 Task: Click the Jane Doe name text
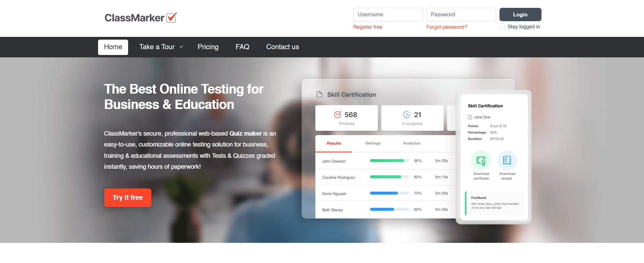pyautogui.click(x=482, y=117)
